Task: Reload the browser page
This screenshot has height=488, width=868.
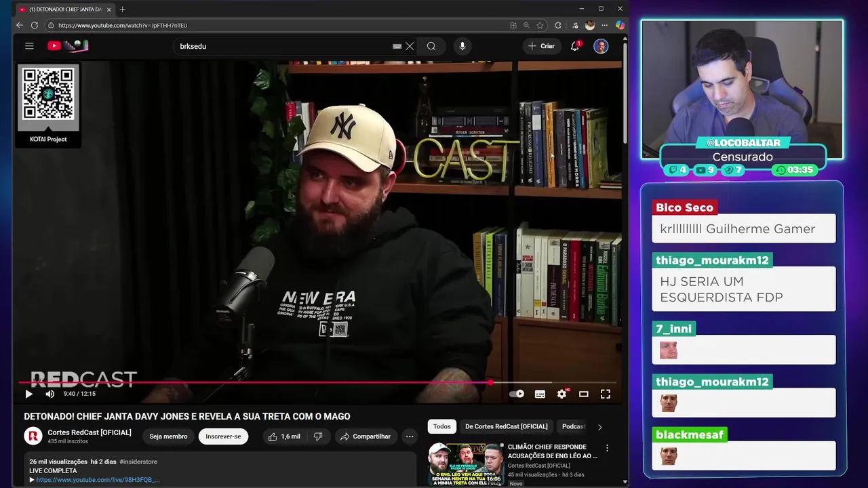Action: tap(35, 25)
